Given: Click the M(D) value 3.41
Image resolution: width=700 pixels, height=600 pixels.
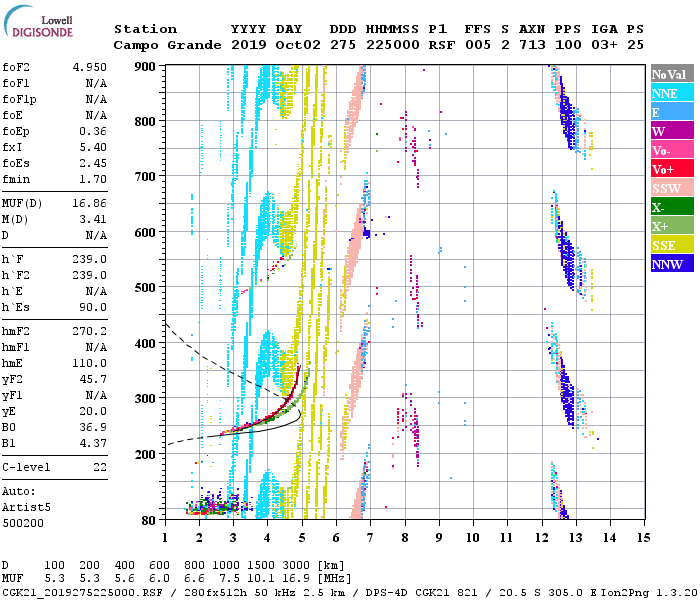Looking at the screenshot, I should coord(93,219).
